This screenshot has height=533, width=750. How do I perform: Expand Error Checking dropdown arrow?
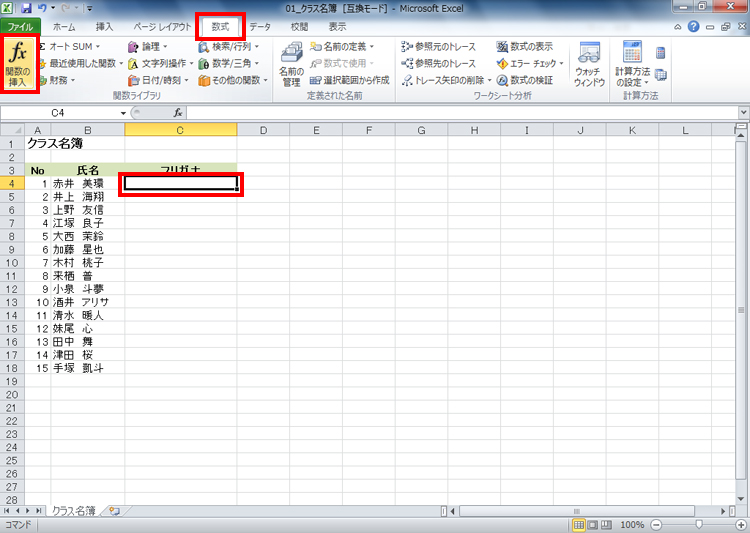coord(562,63)
